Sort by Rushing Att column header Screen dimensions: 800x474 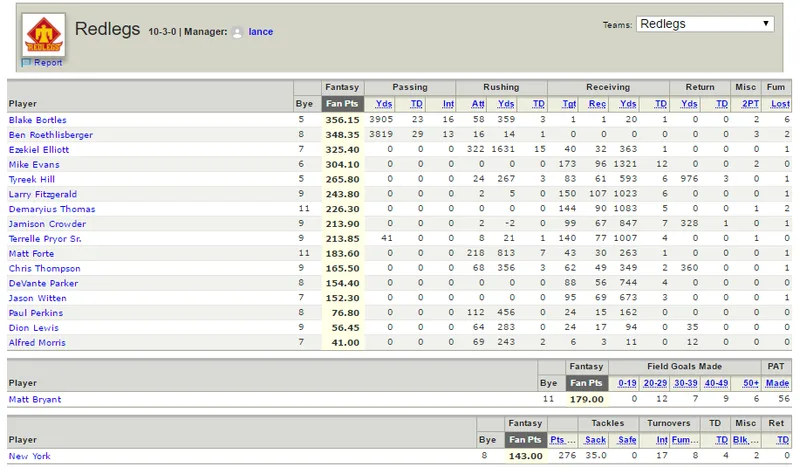tap(478, 104)
